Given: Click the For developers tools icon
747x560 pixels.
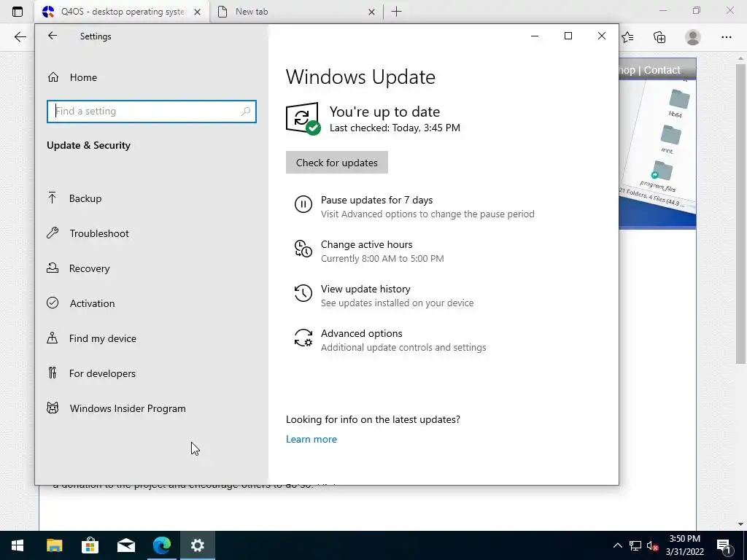Looking at the screenshot, I should tap(52, 373).
